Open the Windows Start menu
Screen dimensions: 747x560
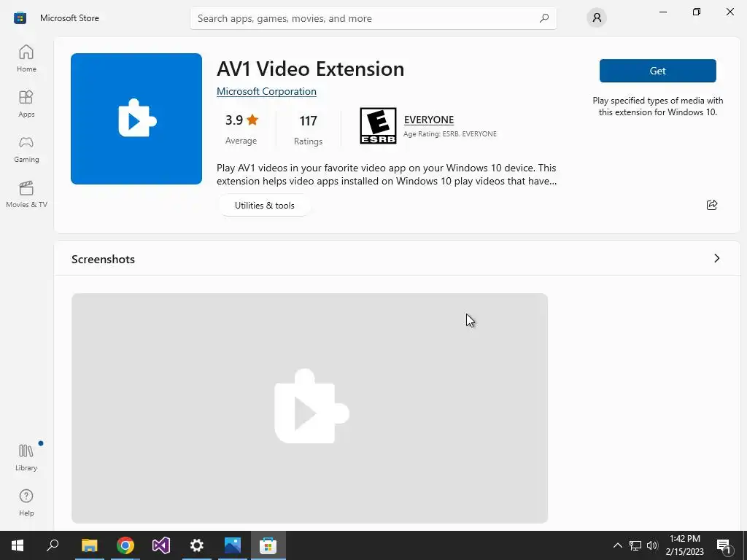pos(18,545)
